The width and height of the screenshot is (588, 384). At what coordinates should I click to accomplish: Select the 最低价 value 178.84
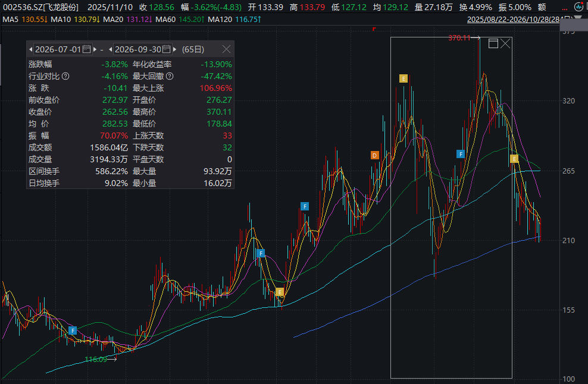tap(220, 124)
